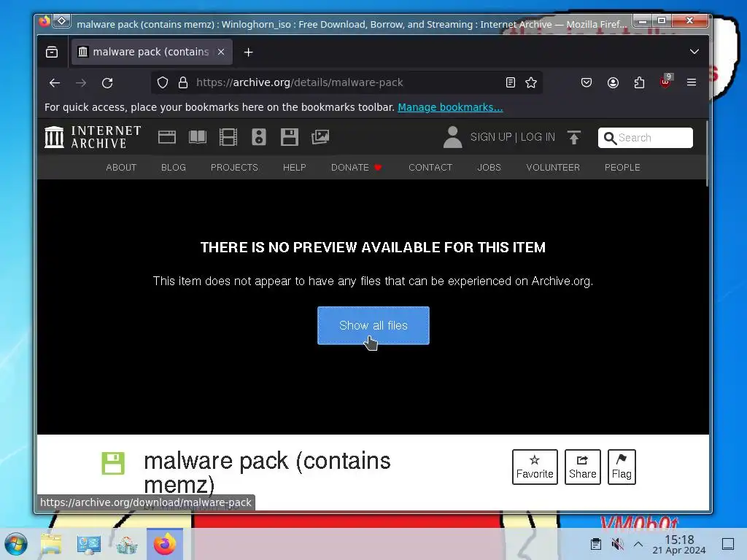Open Firefox View icon beside tabs
Screen dimensions: 747x560
click(52, 52)
